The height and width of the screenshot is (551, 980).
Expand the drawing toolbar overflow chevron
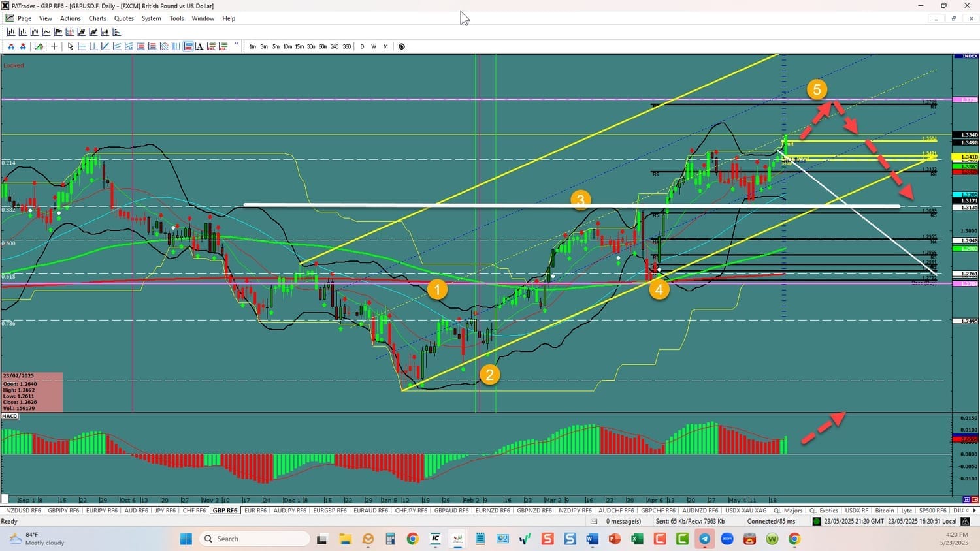pyautogui.click(x=236, y=45)
